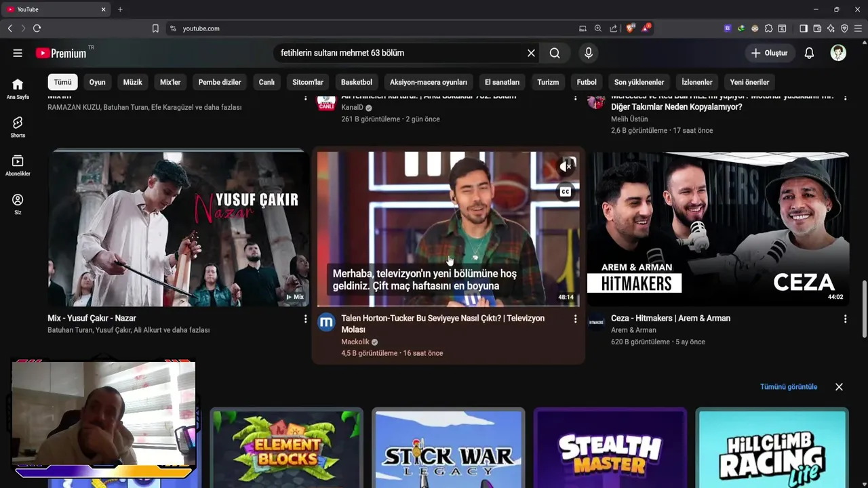Open the Arem & Arman channel link
Viewport: 868px width, 488px height.
click(633, 330)
